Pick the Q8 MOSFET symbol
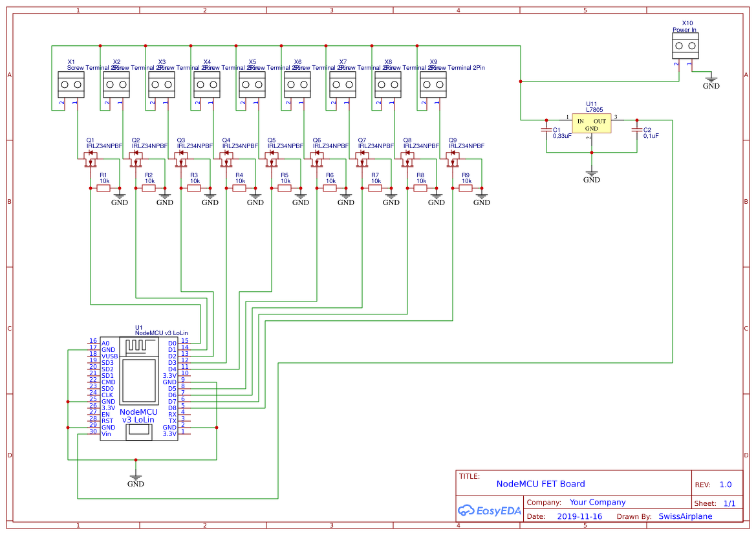The width and height of the screenshot is (756, 535). tap(407, 158)
